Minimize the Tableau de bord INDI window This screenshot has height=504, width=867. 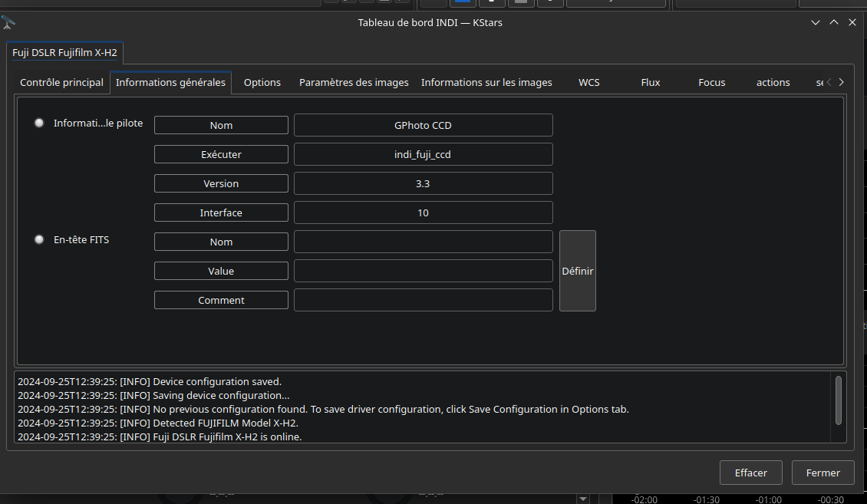point(815,23)
